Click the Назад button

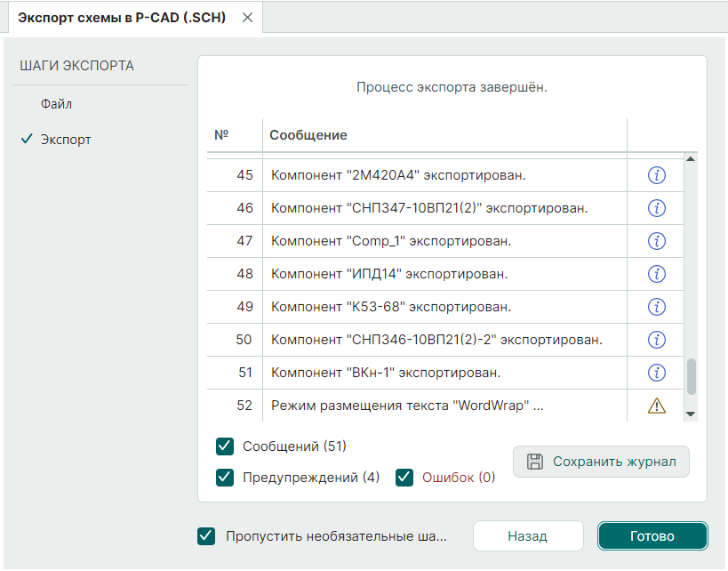click(527, 536)
